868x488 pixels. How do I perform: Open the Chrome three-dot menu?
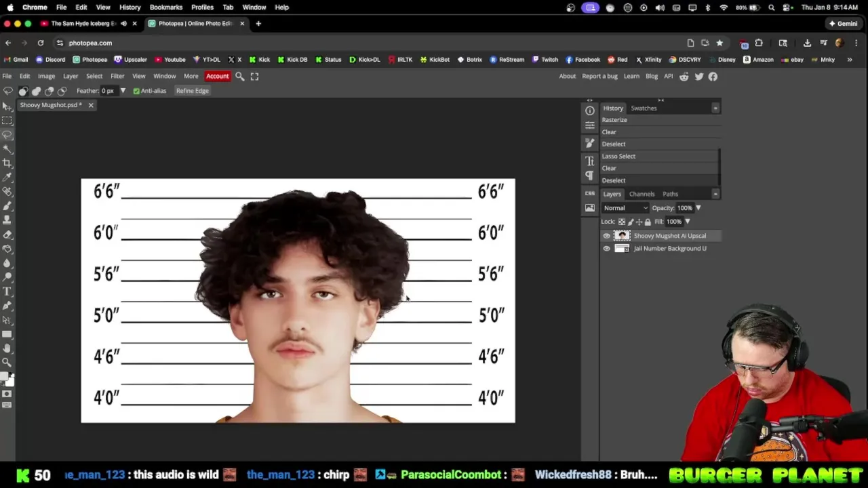pos(856,43)
